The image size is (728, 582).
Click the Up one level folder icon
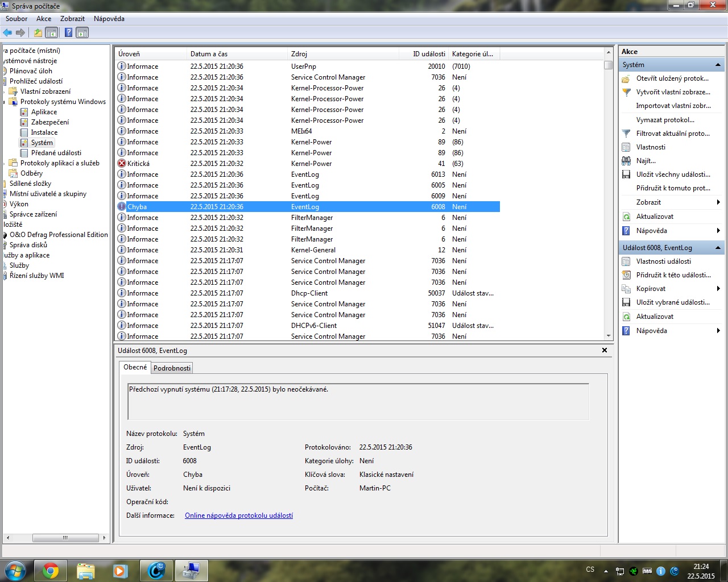[x=38, y=32]
